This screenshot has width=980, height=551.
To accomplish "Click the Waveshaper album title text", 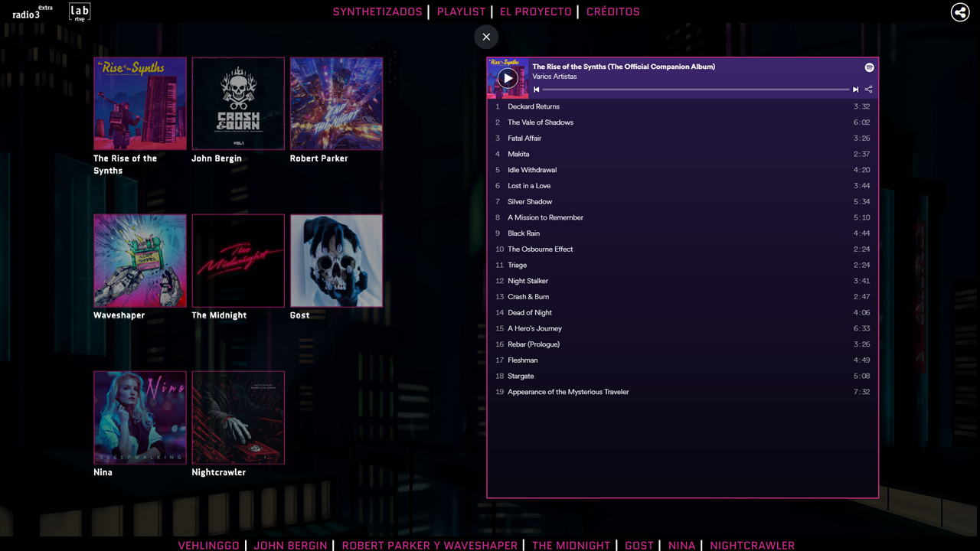I will click(x=119, y=315).
